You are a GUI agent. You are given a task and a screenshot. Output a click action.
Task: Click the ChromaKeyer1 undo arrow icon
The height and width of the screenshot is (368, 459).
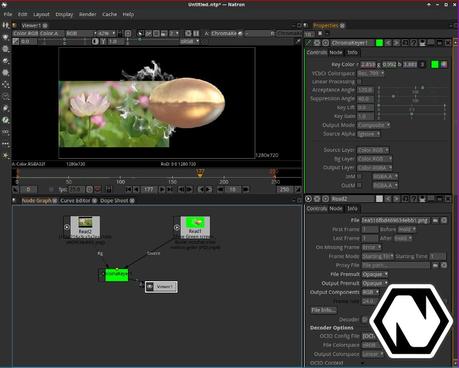388,43
